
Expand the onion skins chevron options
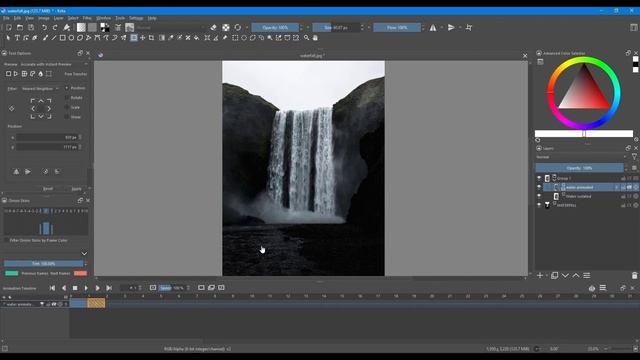tap(84, 253)
